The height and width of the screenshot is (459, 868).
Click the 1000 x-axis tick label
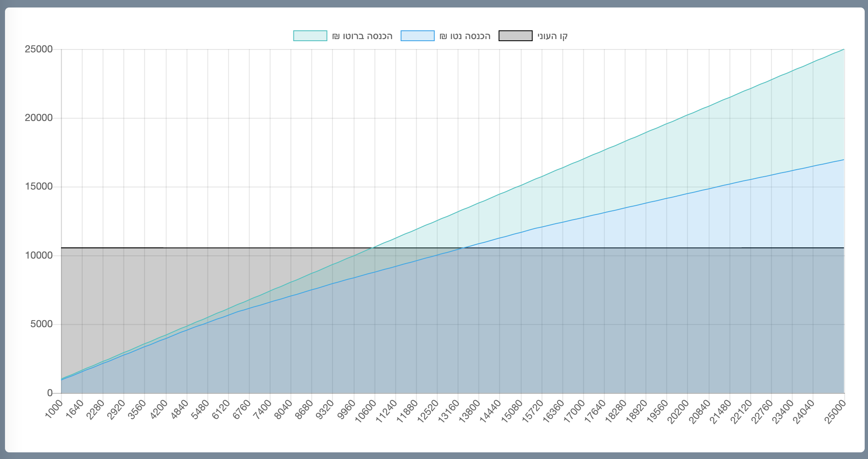tap(54, 409)
